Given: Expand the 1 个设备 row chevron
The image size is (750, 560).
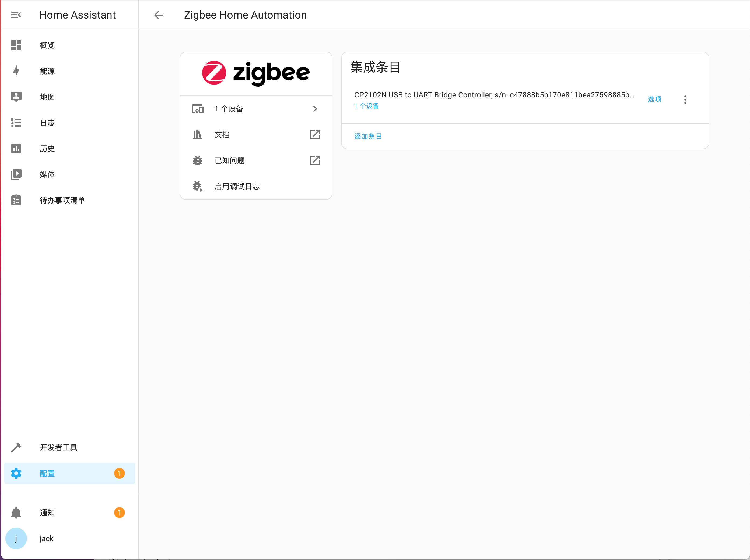Looking at the screenshot, I should point(314,109).
